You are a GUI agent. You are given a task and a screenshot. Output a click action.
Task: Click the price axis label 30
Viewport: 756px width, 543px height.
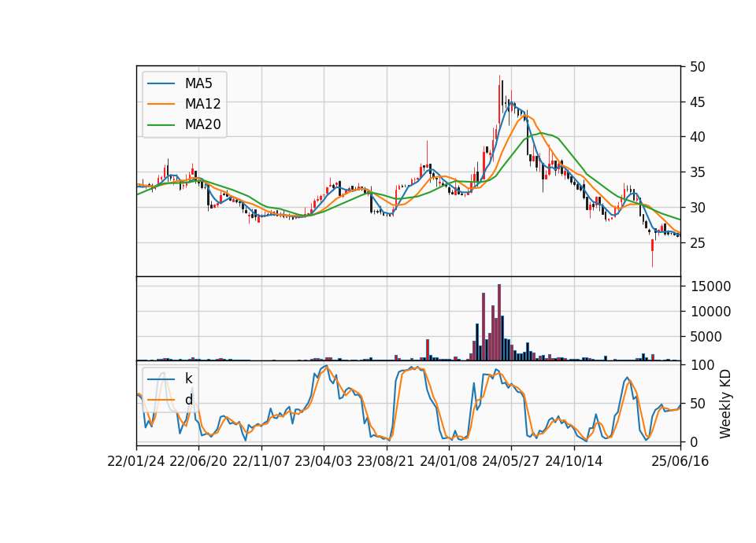697,208
